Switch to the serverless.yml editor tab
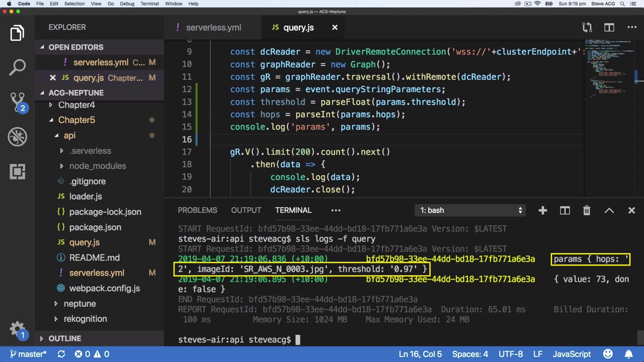Screen dimensions: 644x362 (x=213, y=28)
